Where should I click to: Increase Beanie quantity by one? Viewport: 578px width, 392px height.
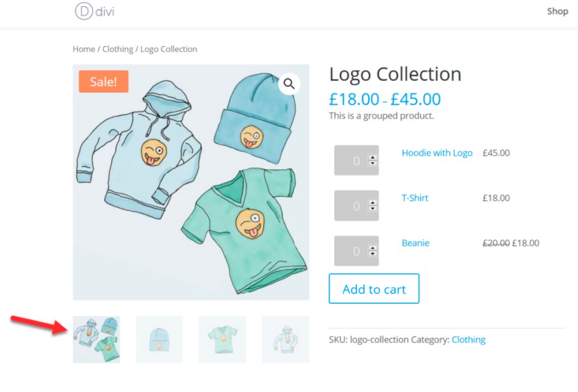coord(373,248)
